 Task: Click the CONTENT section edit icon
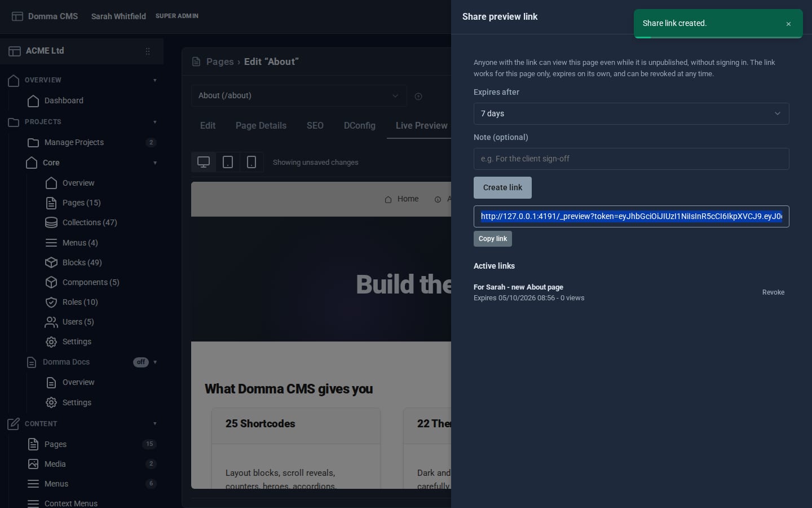[x=14, y=424]
